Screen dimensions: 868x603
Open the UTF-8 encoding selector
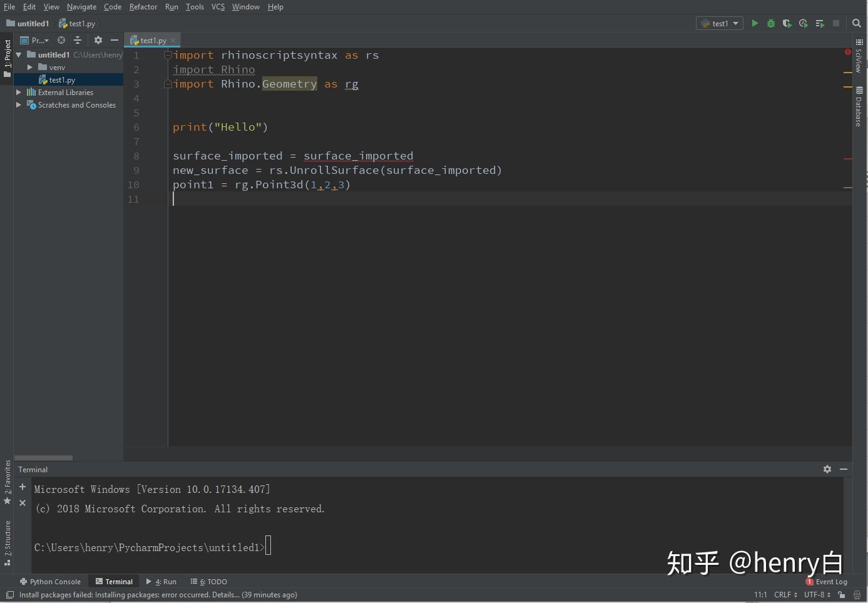click(817, 595)
